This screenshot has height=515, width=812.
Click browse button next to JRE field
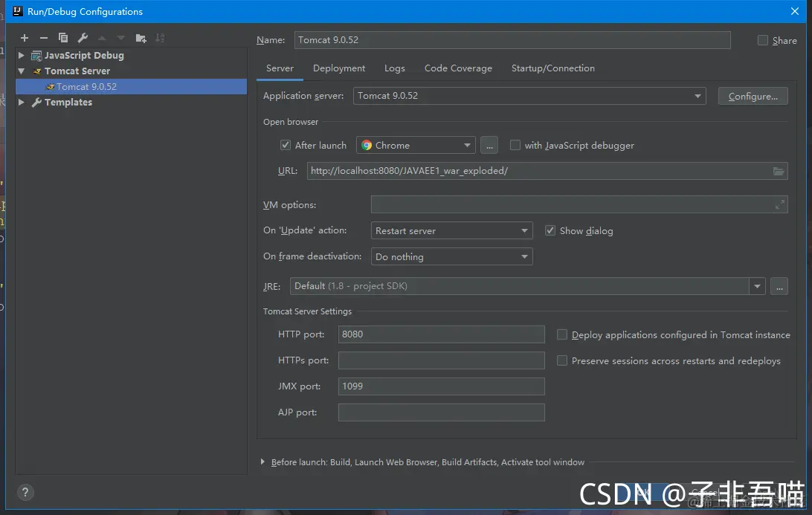tap(779, 286)
